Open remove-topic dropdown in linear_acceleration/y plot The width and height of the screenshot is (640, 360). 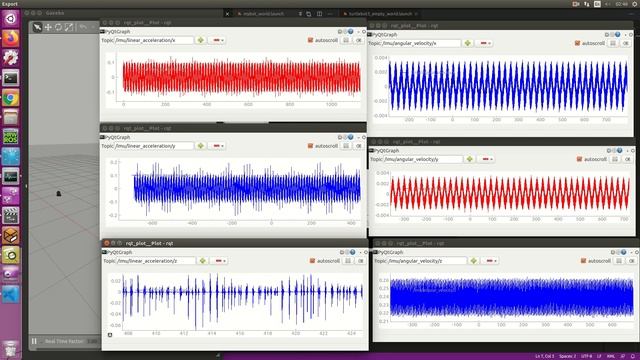[218, 146]
